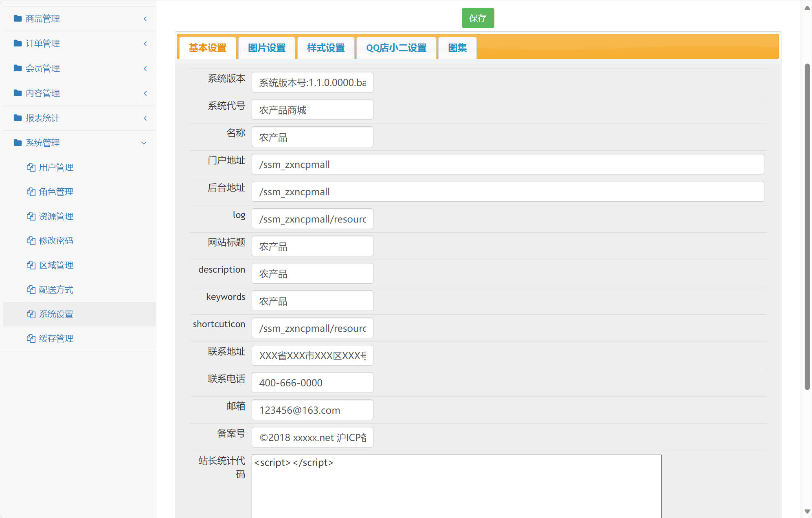Click the 配送方式 icon
Screen dimensions: 812x518
32,289
